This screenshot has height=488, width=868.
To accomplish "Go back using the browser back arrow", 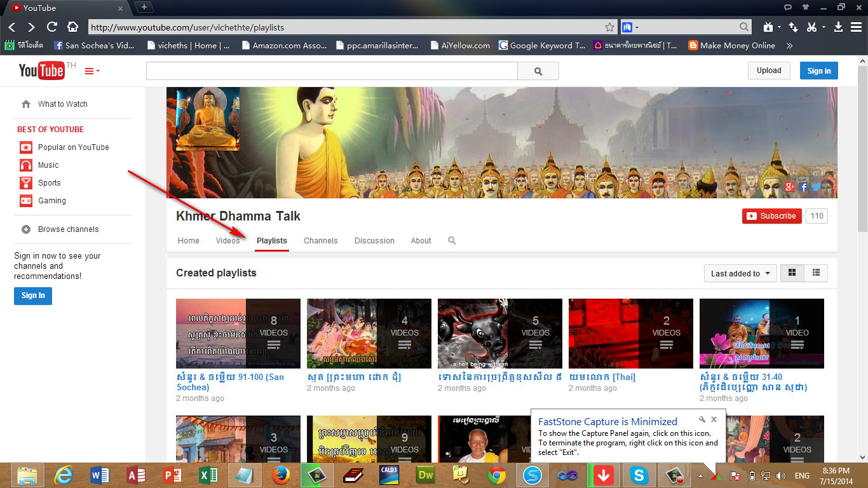I will 13,27.
